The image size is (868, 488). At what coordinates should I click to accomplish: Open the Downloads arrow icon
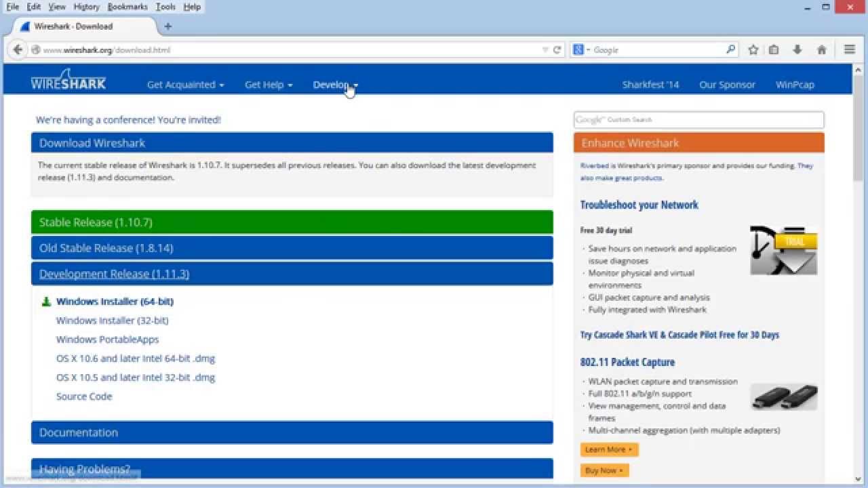click(x=797, y=49)
